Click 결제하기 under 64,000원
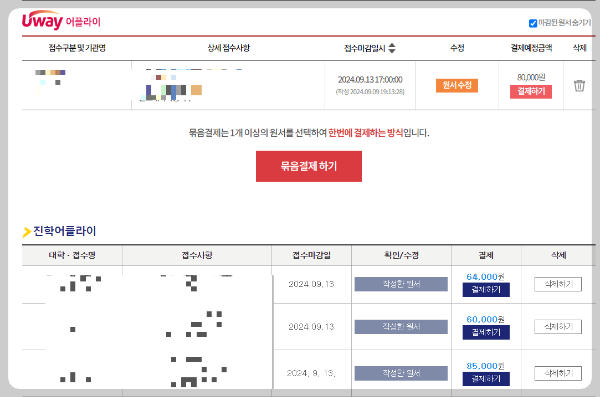Image resolution: width=600 pixels, height=397 pixels. pyautogui.click(x=486, y=290)
